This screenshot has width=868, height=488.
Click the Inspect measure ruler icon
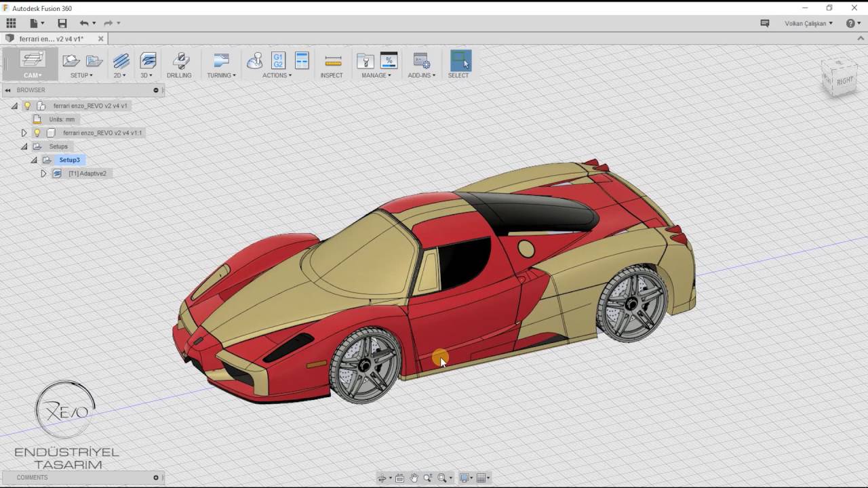coord(333,60)
